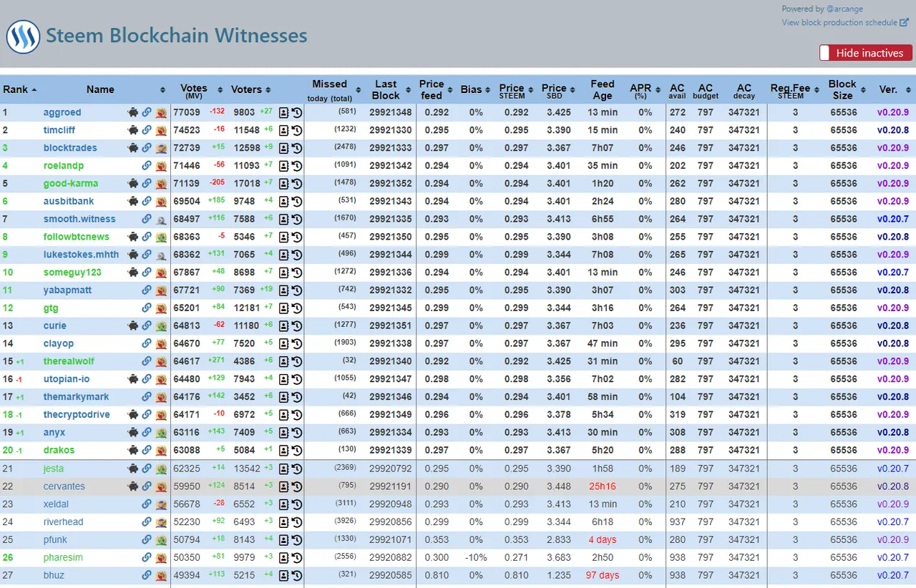Open blocktrades witness name link
This screenshot has height=588, width=916.
pyautogui.click(x=70, y=148)
